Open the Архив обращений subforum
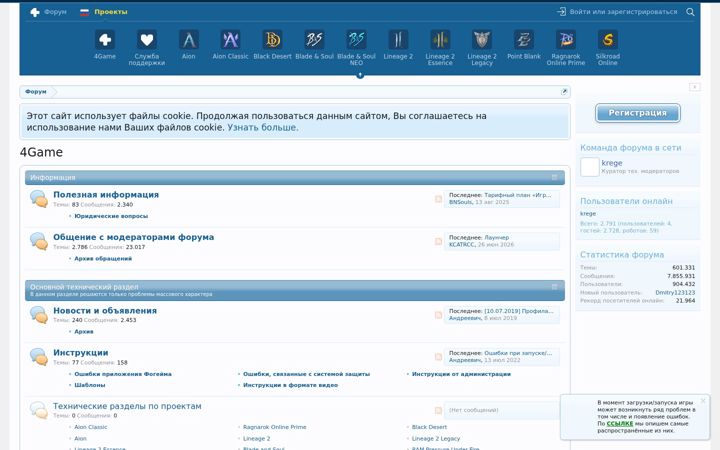This screenshot has height=450, width=720. 103,259
